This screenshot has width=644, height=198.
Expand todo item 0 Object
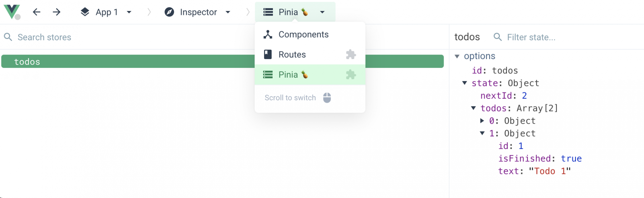click(x=482, y=121)
